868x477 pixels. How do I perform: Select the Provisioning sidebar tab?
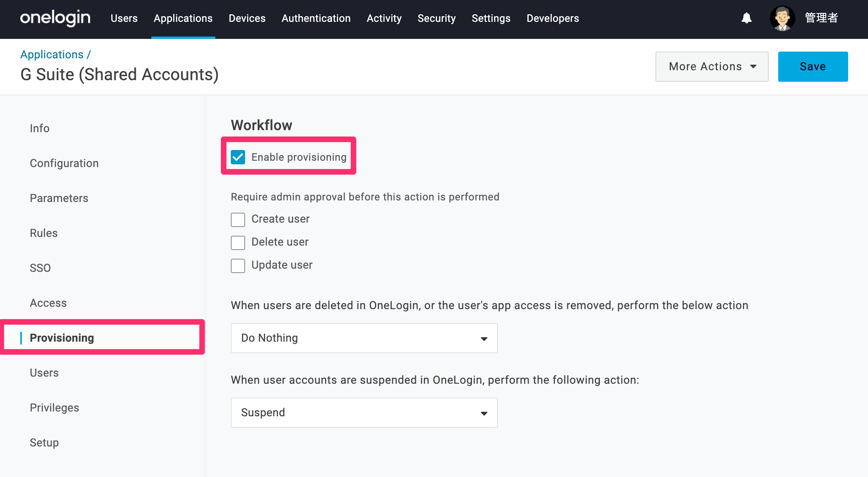[62, 338]
